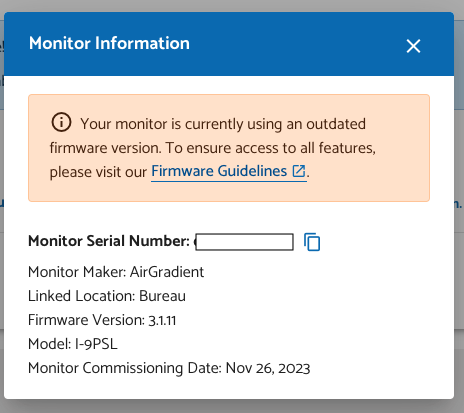Click the info icon in firmware warning

point(61,122)
